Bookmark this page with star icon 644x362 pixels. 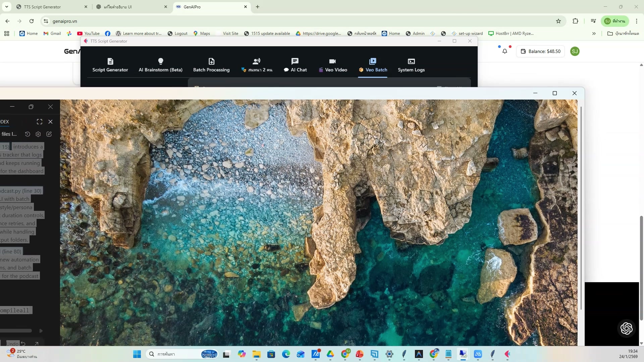[x=558, y=21]
